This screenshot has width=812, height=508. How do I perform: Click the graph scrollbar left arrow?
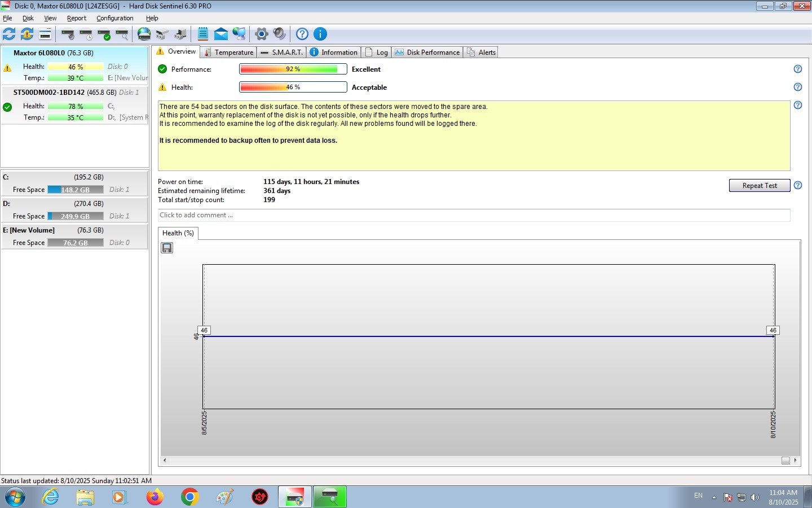click(x=165, y=461)
